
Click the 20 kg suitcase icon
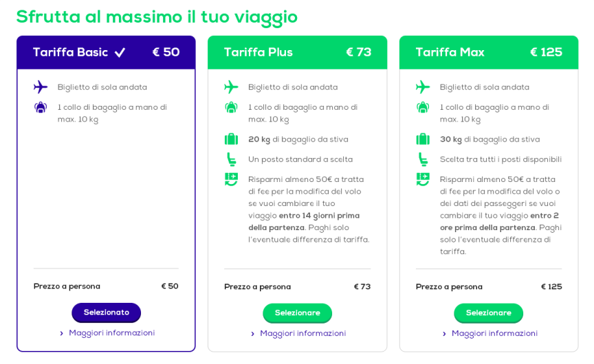(x=231, y=139)
